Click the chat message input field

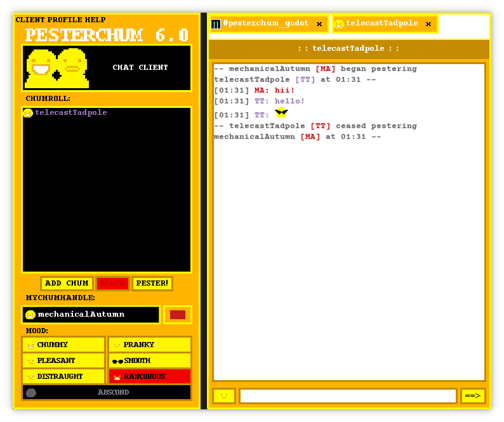click(x=348, y=395)
